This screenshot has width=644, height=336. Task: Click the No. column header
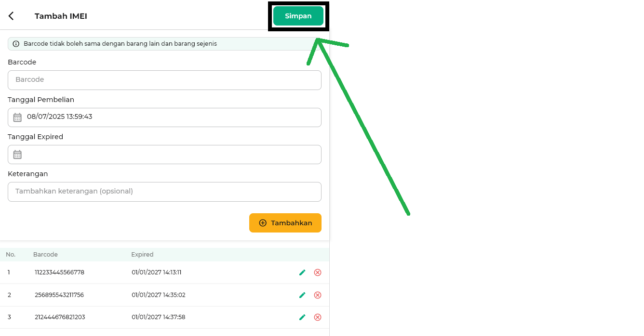click(11, 255)
